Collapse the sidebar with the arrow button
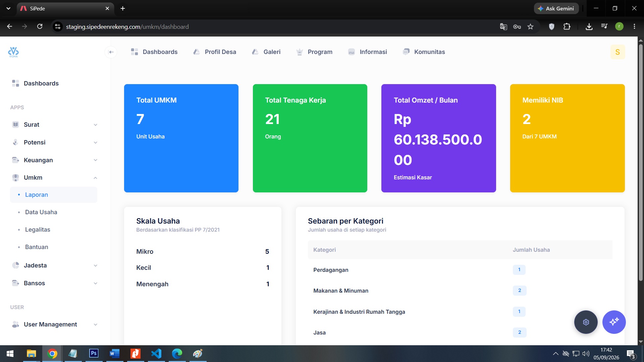This screenshot has height=362, width=644. point(111,52)
